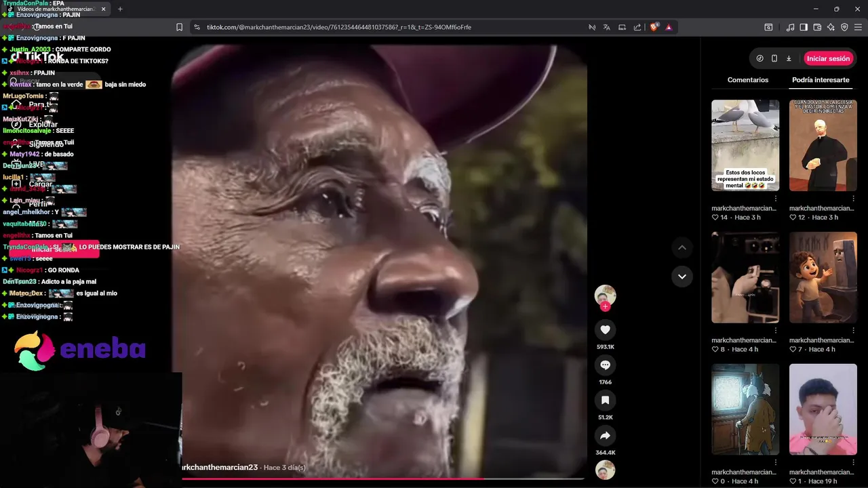Open the TikTok sidebar Cargar item
Viewport: 868px width, 488px height.
pos(33,184)
